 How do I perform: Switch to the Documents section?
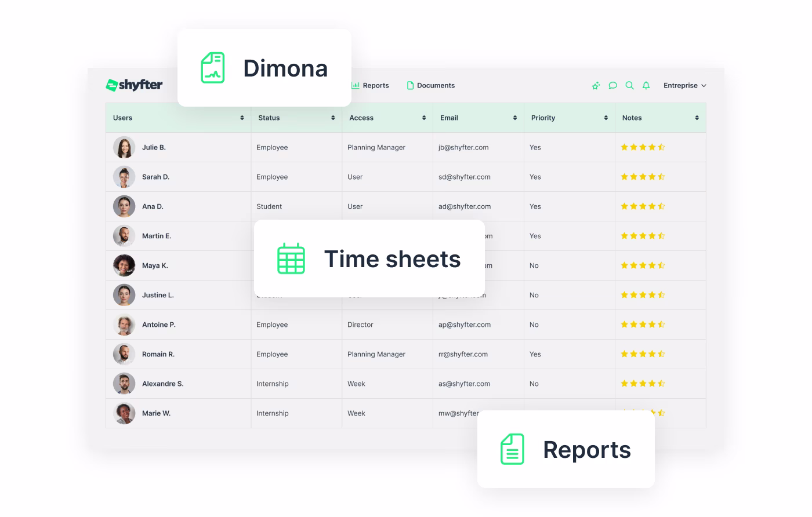[435, 85]
